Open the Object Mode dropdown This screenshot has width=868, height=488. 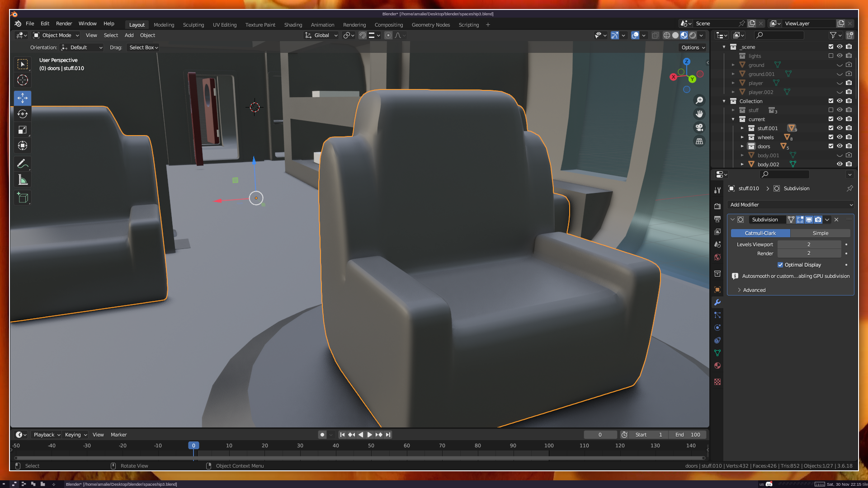click(x=57, y=35)
